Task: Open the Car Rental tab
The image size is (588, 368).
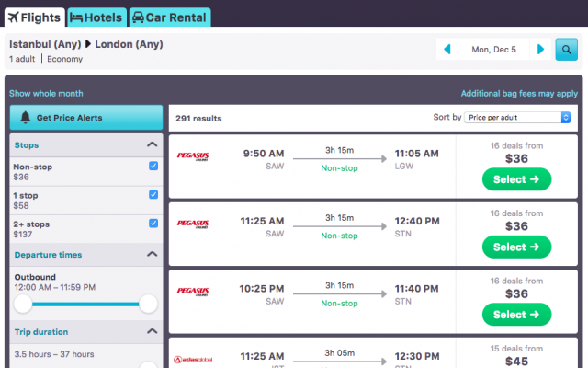Action: [x=170, y=17]
